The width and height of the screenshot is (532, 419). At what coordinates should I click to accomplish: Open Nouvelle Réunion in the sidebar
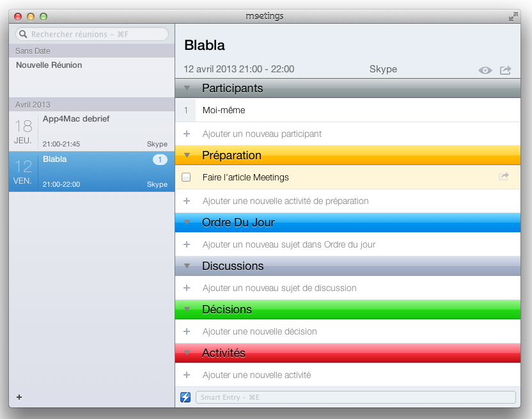pyautogui.click(x=49, y=65)
